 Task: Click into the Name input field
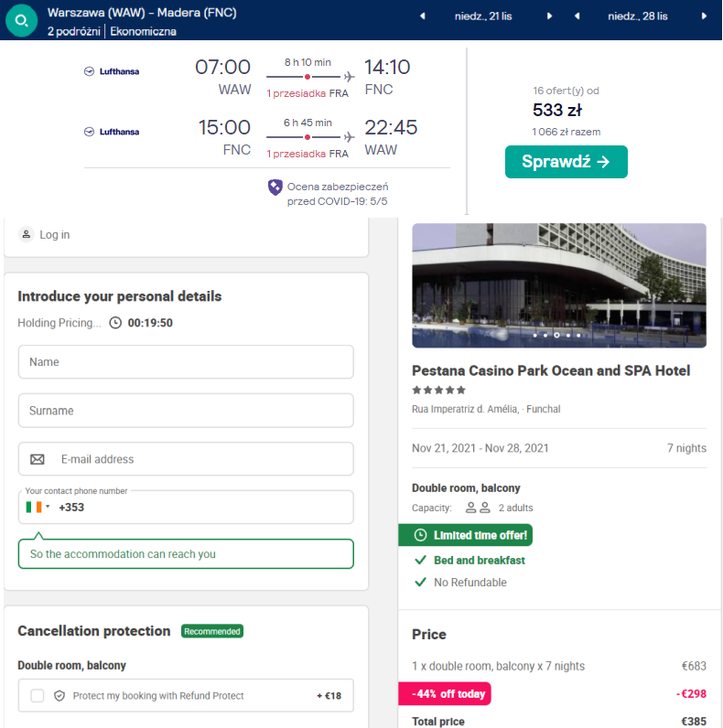pos(186,362)
